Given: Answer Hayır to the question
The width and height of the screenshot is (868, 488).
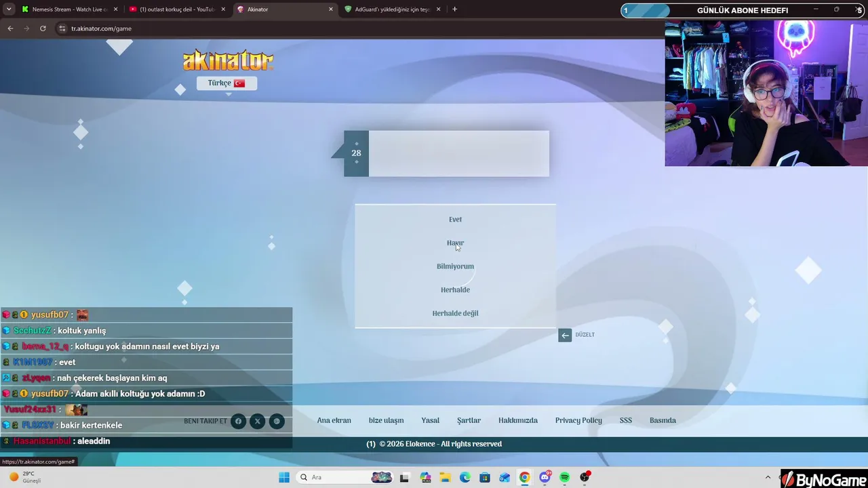Looking at the screenshot, I should 455,243.
